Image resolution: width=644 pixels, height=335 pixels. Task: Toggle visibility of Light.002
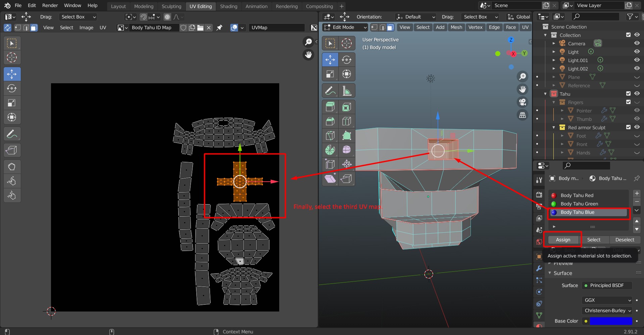point(637,68)
